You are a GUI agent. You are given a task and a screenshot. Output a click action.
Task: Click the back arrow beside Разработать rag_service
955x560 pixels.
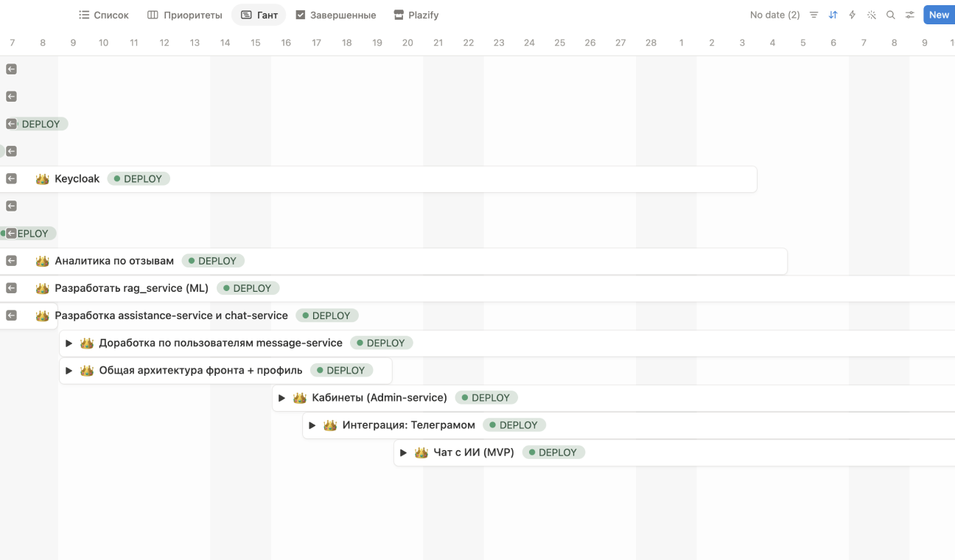(x=11, y=288)
